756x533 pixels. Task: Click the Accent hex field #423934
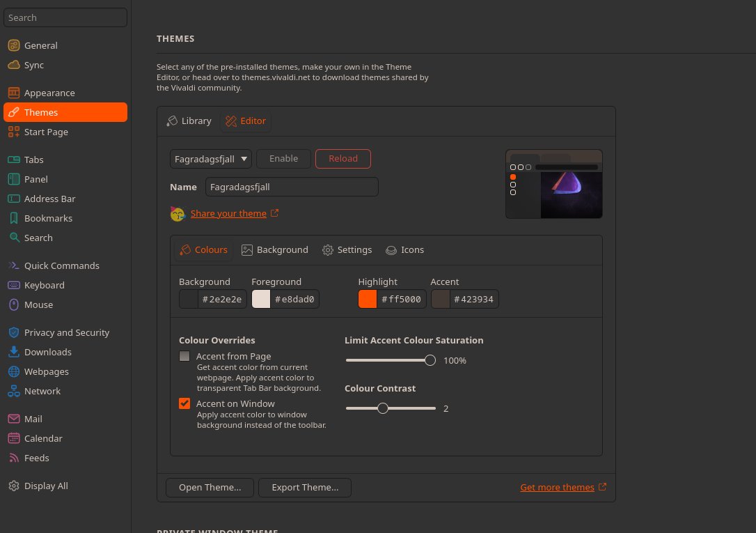474,299
